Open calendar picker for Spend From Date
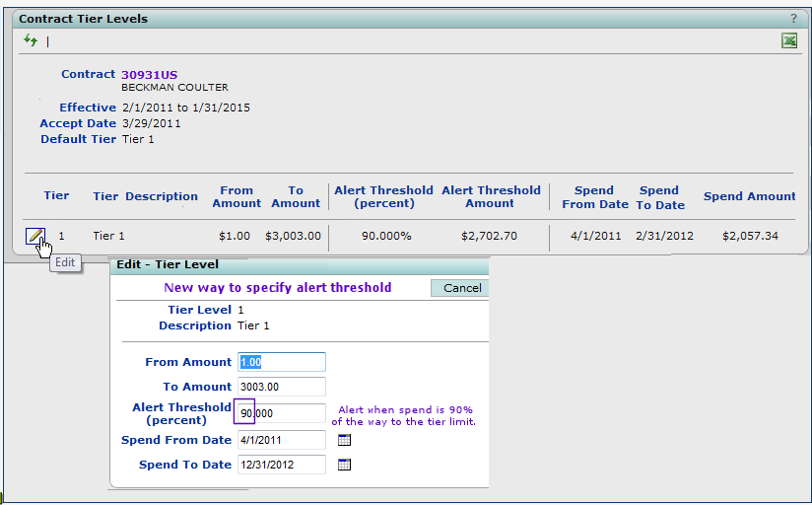The image size is (812, 505). pyautogui.click(x=344, y=440)
